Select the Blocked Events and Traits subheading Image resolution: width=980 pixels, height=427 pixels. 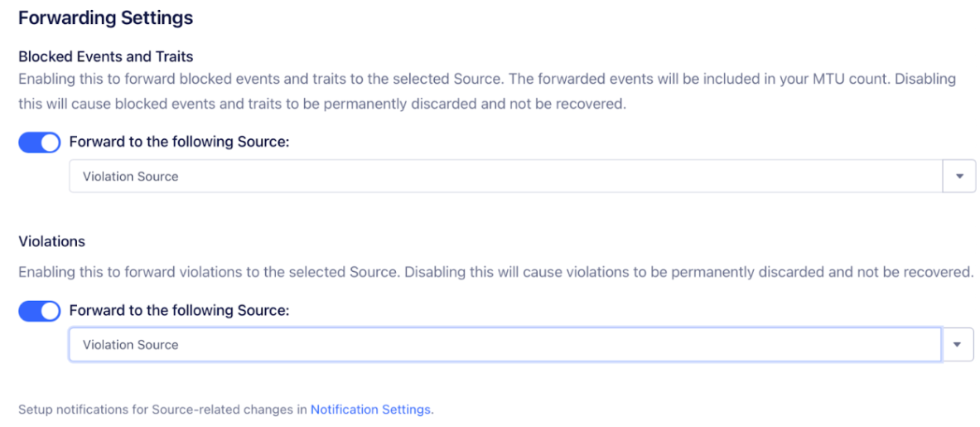point(105,57)
